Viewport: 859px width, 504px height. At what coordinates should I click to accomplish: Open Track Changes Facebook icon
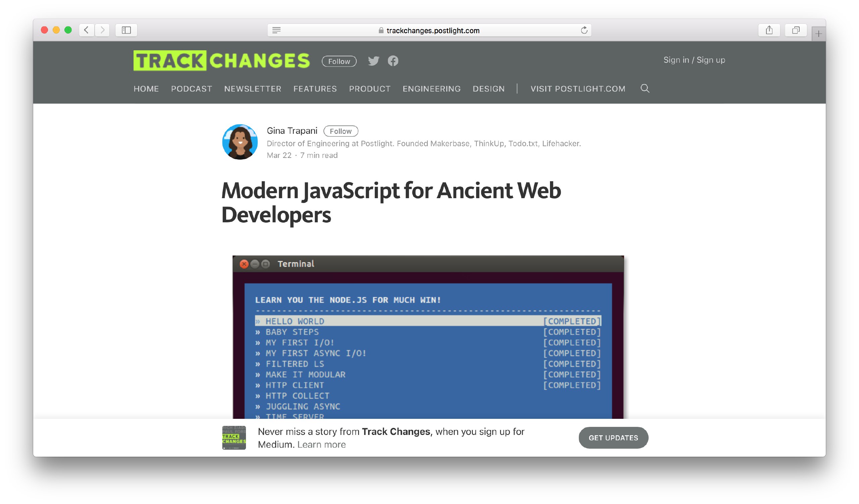click(393, 61)
